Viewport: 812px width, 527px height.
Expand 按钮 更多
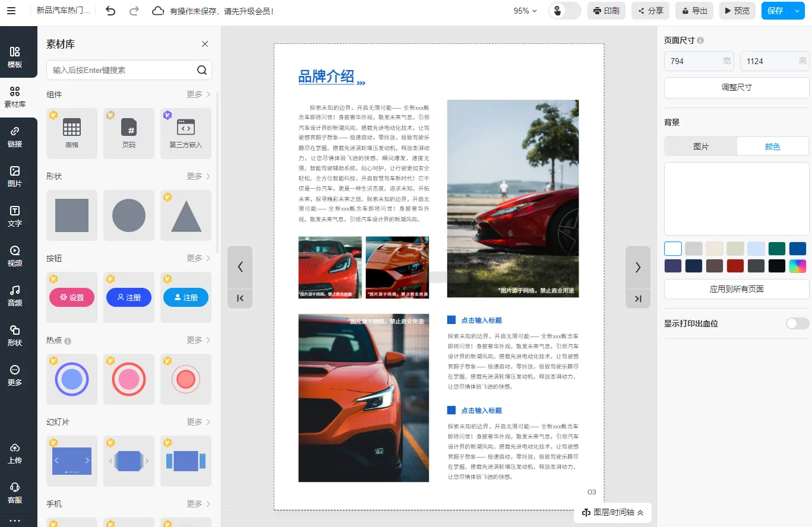[x=198, y=258]
